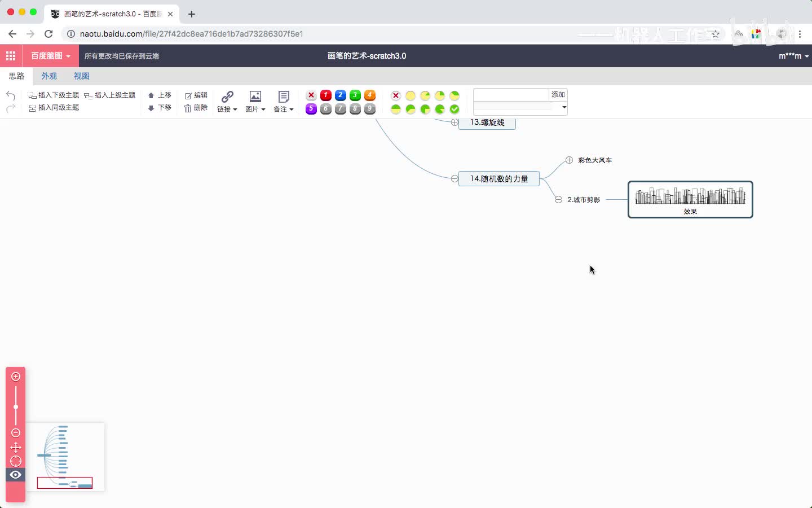Set priority 8 gray badge
This screenshot has height=508, width=812.
point(355,109)
